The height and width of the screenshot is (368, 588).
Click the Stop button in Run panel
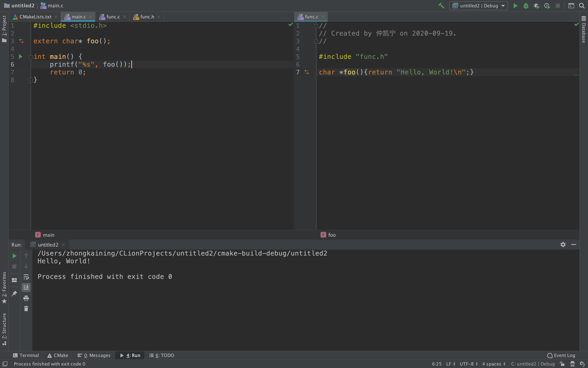click(14, 267)
